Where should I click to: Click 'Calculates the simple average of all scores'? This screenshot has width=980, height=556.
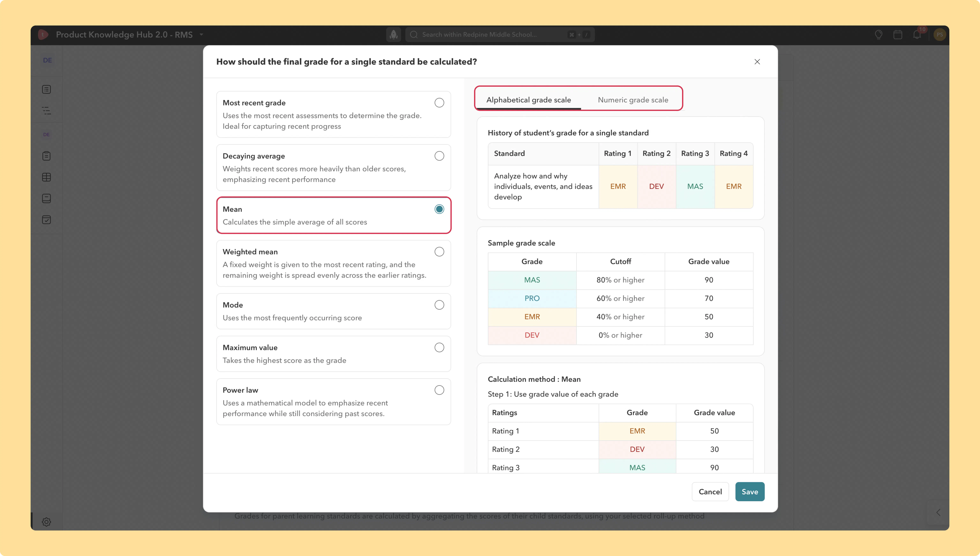tap(295, 222)
